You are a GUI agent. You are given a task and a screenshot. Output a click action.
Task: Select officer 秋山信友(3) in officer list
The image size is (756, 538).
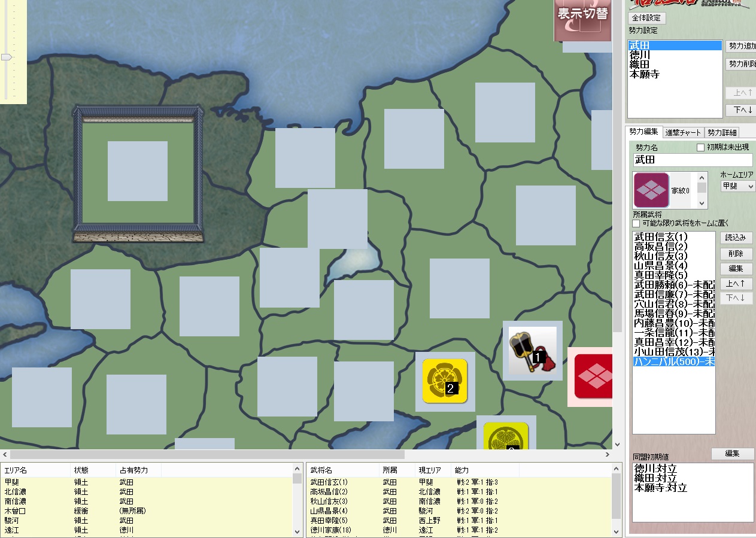[x=674, y=256]
